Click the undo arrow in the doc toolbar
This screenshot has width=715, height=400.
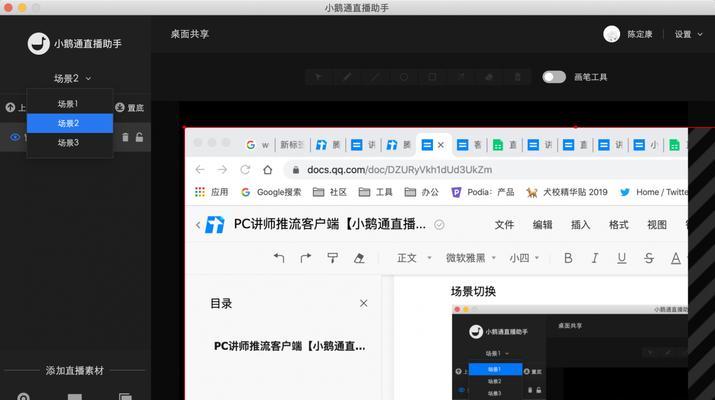tap(279, 258)
